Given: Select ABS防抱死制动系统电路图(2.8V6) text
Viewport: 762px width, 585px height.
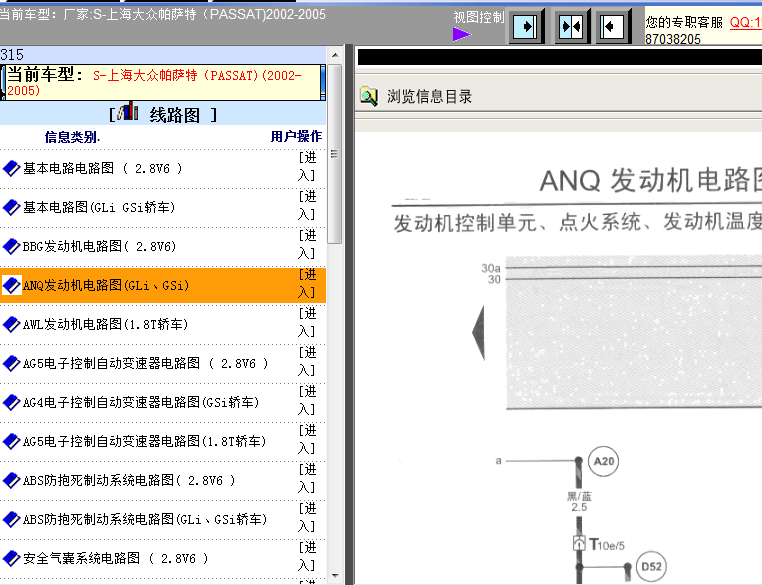Looking at the screenshot, I should 129,481.
